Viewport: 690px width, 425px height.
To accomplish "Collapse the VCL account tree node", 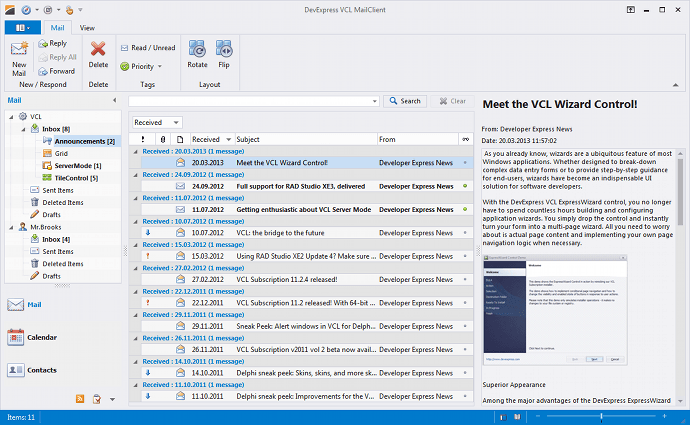I will pyautogui.click(x=11, y=117).
